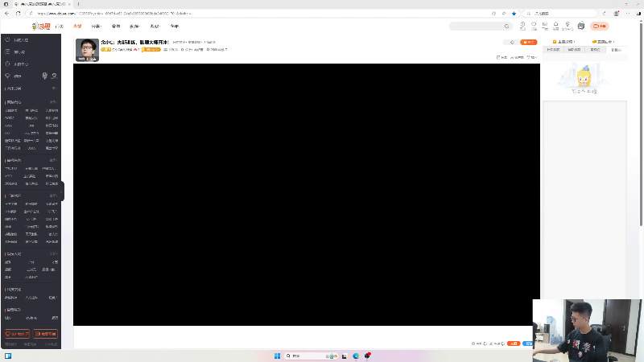Click the person icon at the sidebar row's end
The width and height of the screenshot is (644, 362).
click(x=54, y=76)
